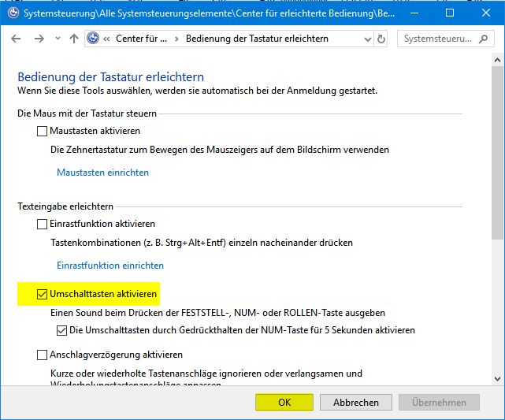The height and width of the screenshot is (420, 505).
Task: Click 'Texteingabe erleichtern' section label
Action: point(65,206)
